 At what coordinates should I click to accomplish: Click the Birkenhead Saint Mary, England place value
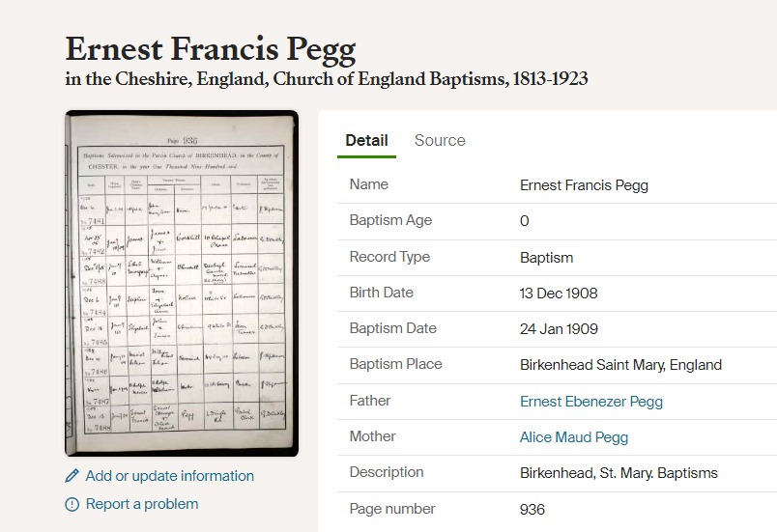click(620, 365)
